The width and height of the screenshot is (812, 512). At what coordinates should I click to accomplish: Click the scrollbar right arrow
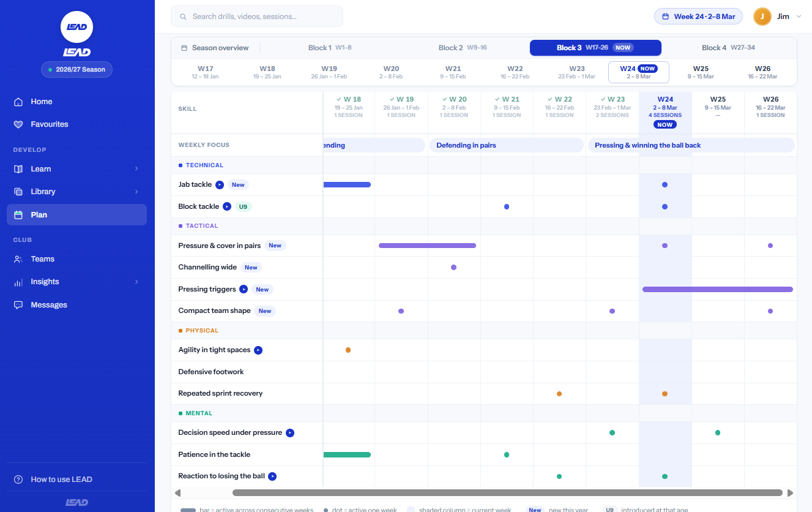pos(790,492)
